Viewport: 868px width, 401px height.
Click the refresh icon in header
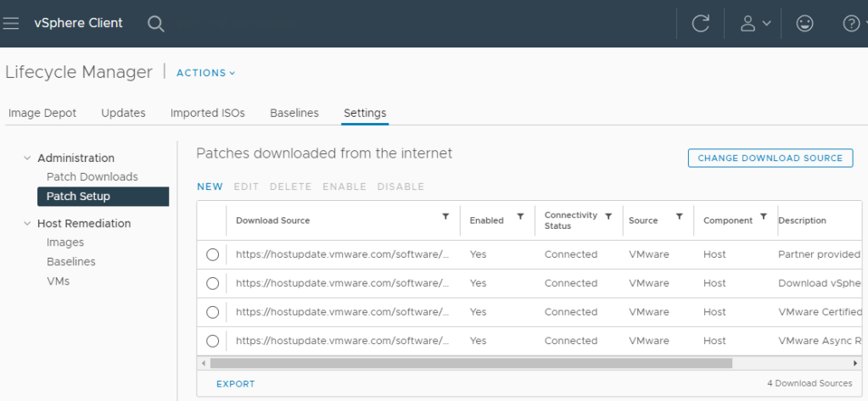tap(700, 24)
